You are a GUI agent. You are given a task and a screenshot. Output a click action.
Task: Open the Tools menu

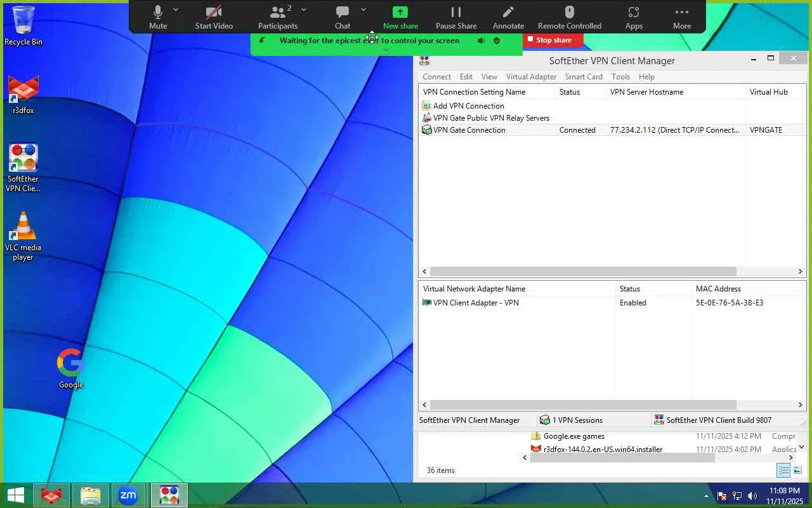(x=620, y=77)
